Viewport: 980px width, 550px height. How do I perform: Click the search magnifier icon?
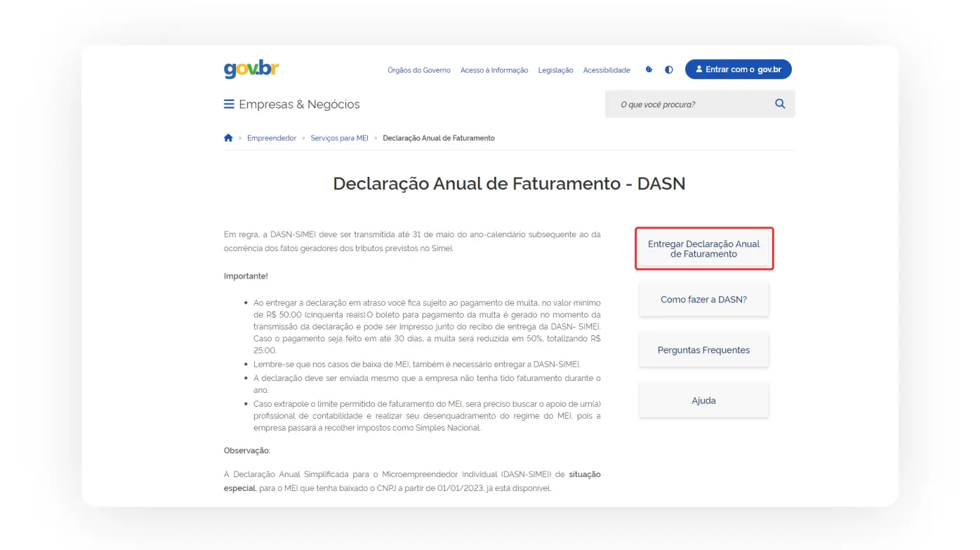779,103
